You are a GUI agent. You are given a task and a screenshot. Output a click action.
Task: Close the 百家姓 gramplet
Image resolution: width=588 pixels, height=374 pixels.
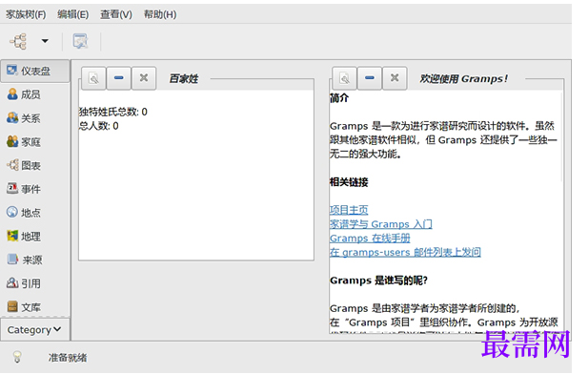pyautogui.click(x=144, y=78)
